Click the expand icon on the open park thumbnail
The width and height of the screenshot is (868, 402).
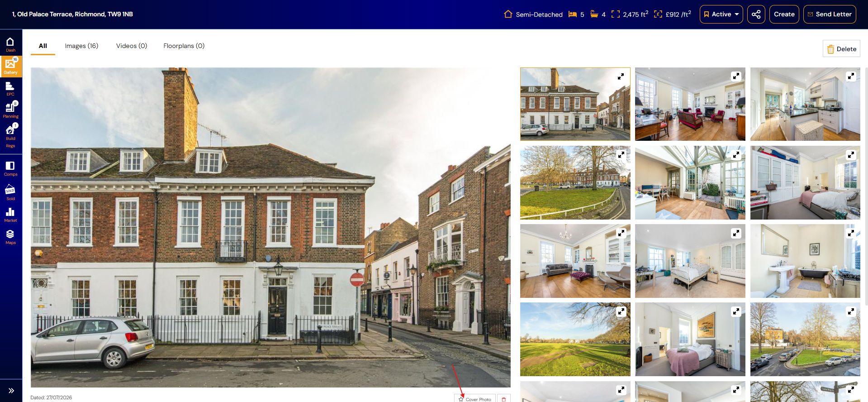click(621, 311)
